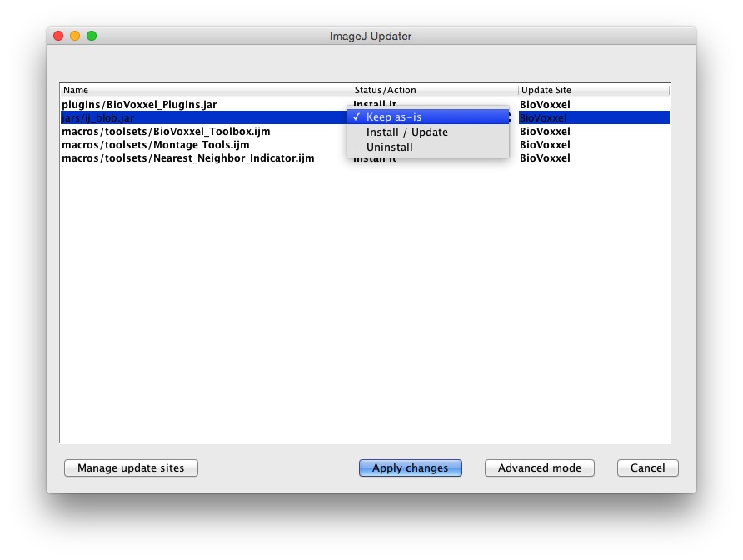Sort by the Status/Action column header
This screenshot has width=743, height=560.
(x=434, y=90)
